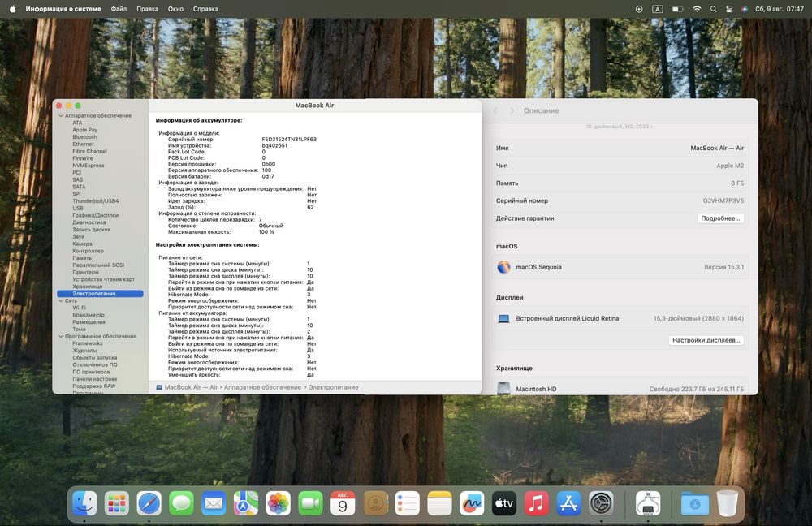The width and height of the screenshot is (812, 526).
Task: Click Настройки дисплеев button
Action: [x=706, y=340]
